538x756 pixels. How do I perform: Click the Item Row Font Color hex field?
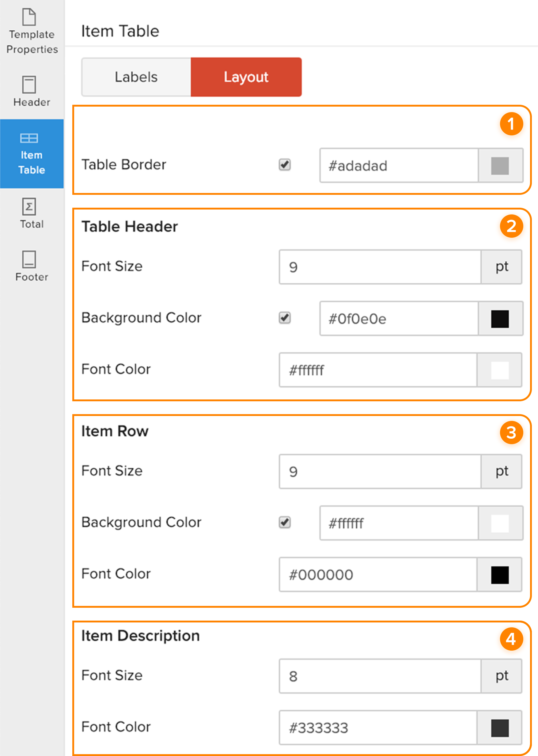coord(378,575)
